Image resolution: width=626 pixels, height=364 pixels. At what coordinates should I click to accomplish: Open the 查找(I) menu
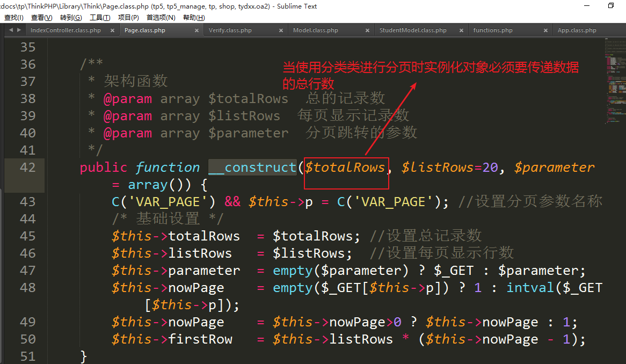(13, 17)
